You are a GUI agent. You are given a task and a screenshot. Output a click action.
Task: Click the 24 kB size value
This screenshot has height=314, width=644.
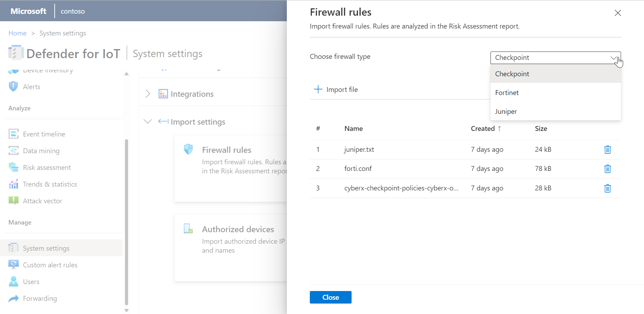tap(543, 149)
